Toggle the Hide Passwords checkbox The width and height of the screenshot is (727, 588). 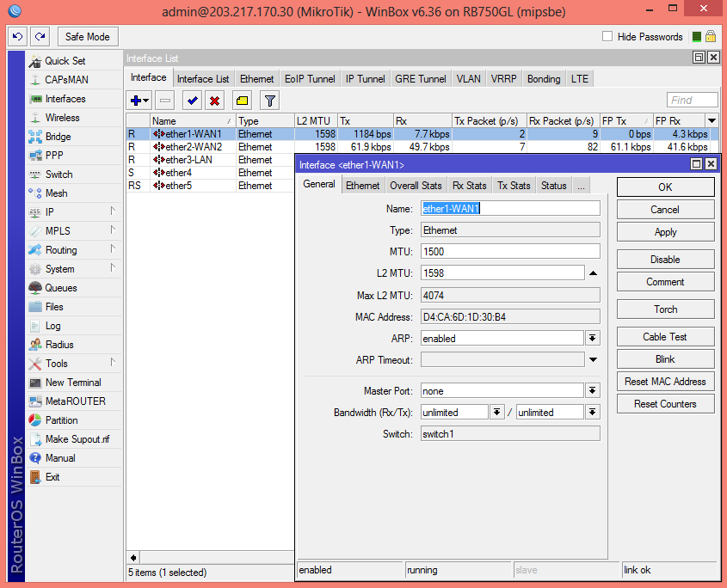(x=607, y=36)
